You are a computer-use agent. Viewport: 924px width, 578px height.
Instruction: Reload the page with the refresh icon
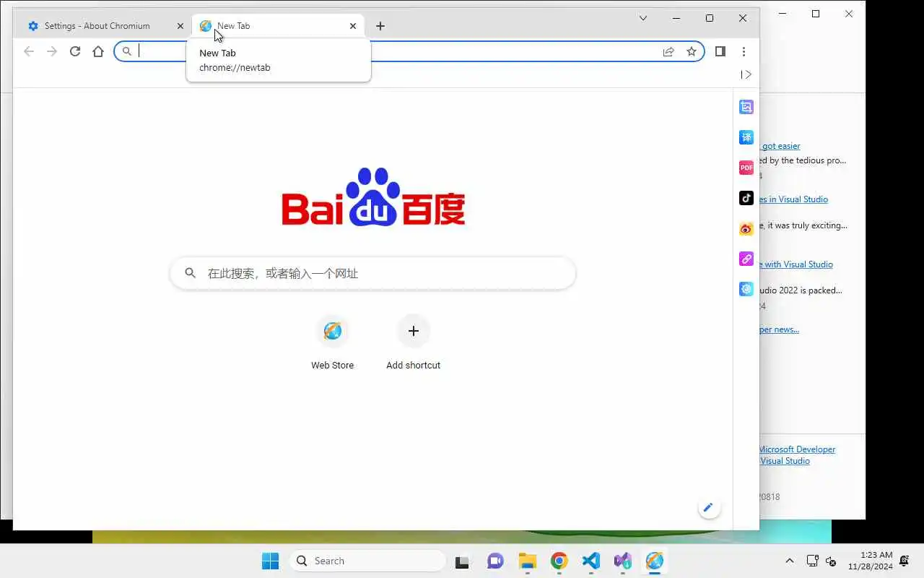click(75, 51)
